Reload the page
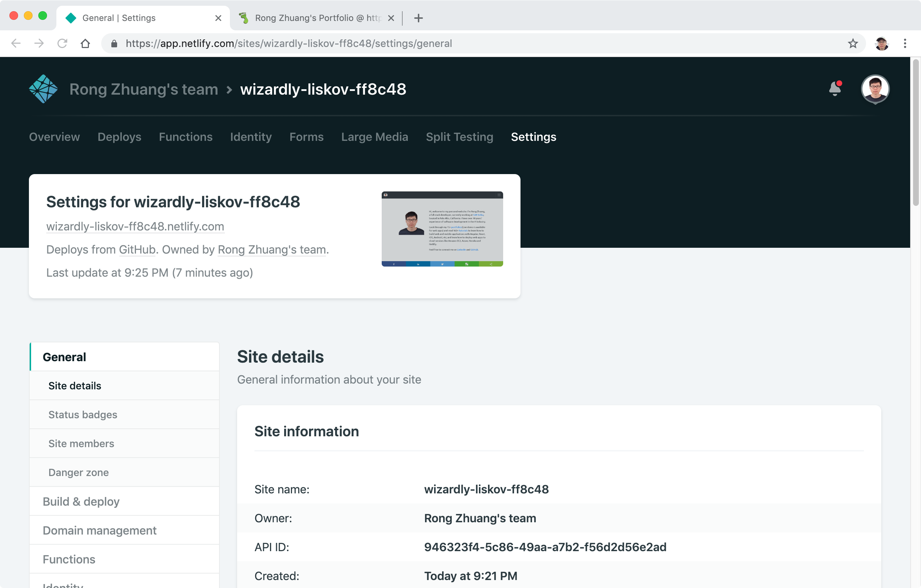Image resolution: width=921 pixels, height=588 pixels. coord(62,43)
